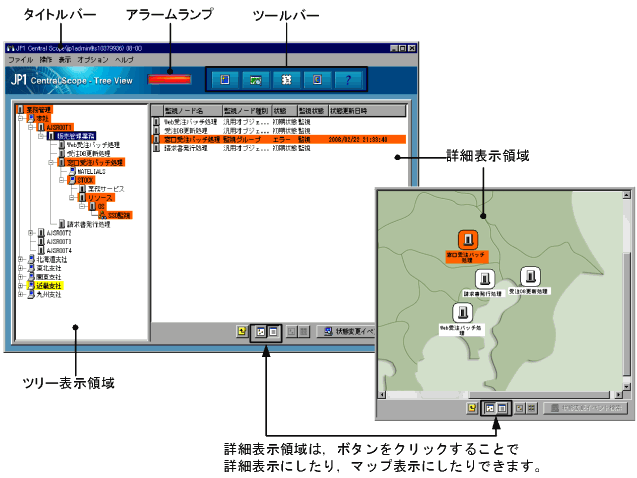
Task: Click the server icon beside 業務サービス in tree
Action: pyautogui.click(x=83, y=189)
